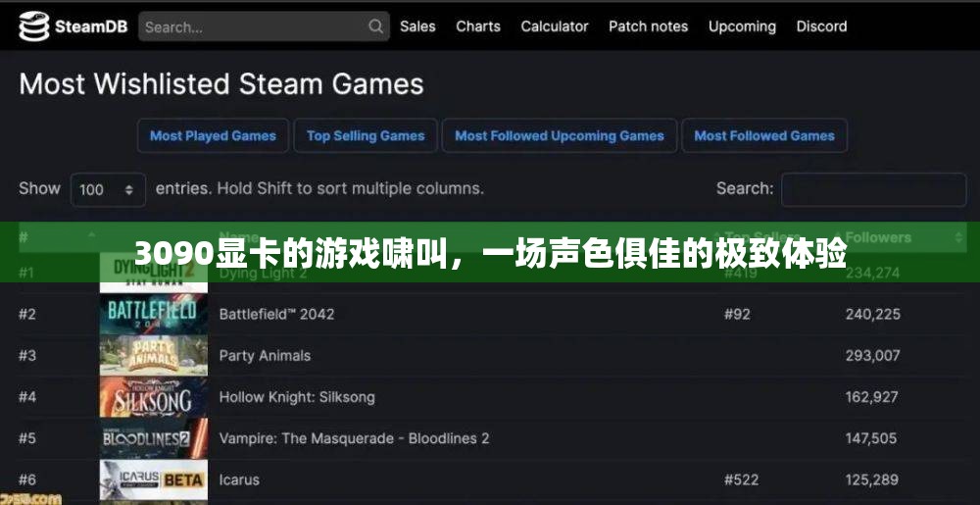This screenshot has height=505, width=980.
Task: Go to Most Followed Games
Action: pos(764,135)
